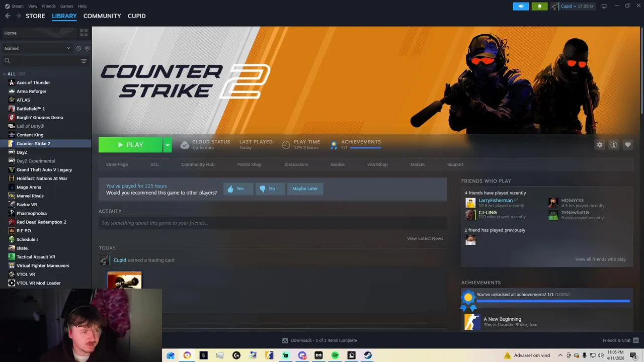Open Discord from the taskbar

point(302,355)
